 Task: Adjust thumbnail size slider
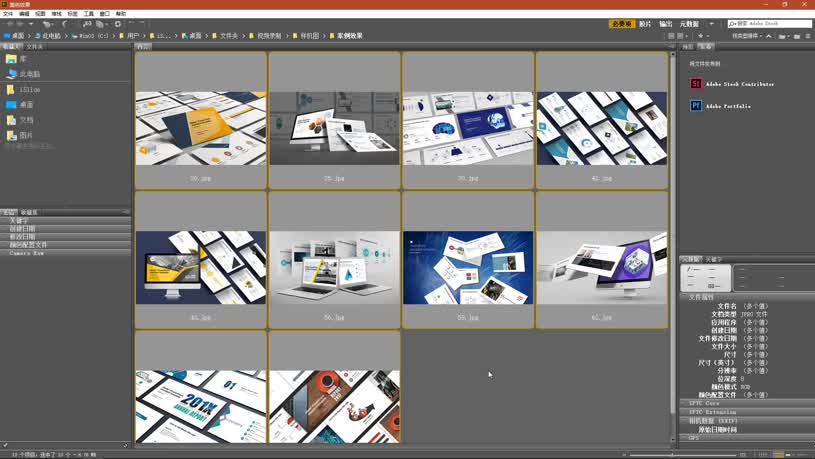(x=682, y=455)
